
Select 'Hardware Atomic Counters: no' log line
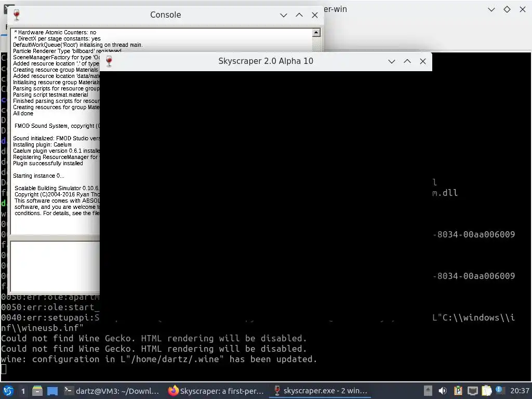(x=55, y=32)
